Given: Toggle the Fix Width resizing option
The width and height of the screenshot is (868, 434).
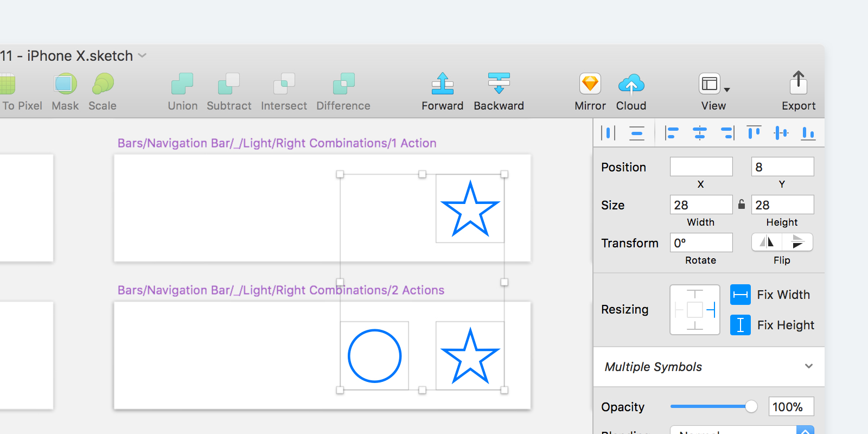Looking at the screenshot, I should (x=741, y=295).
